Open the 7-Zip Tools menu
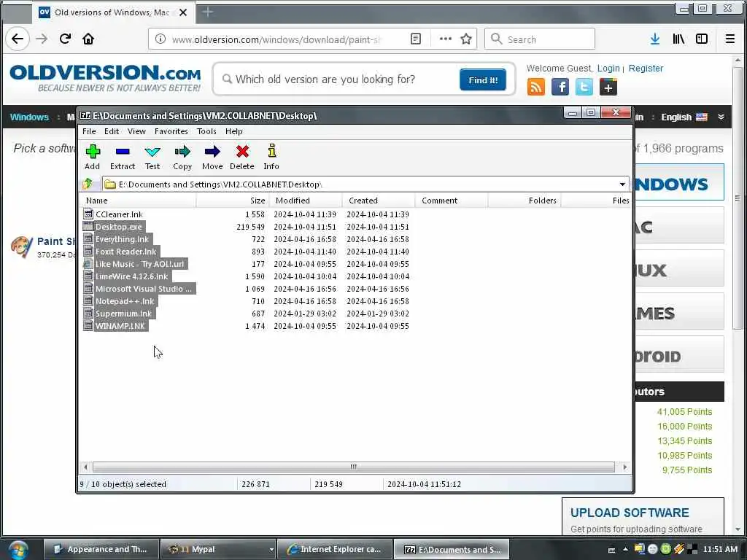This screenshot has width=747, height=560. click(206, 131)
